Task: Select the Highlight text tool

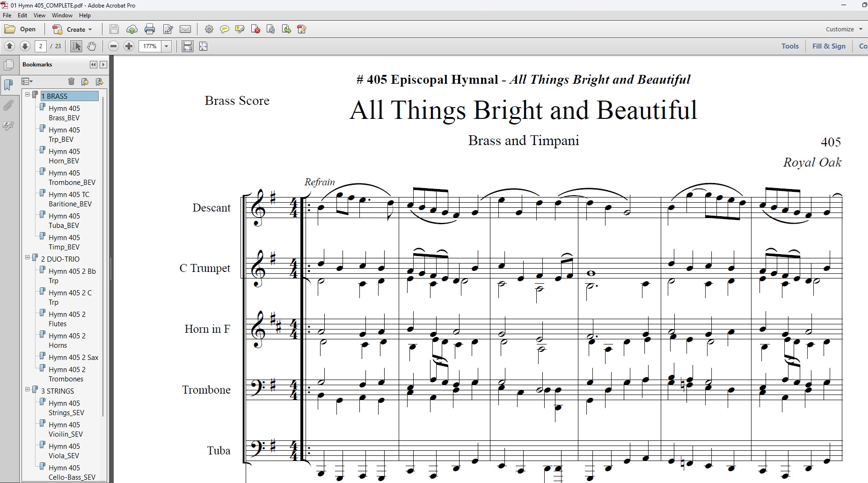Action: 240,29
